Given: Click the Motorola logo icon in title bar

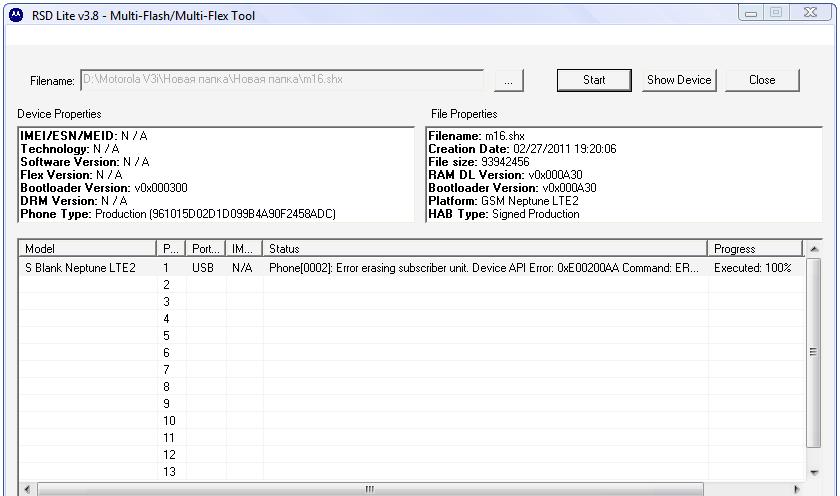Looking at the screenshot, I should click(x=16, y=15).
